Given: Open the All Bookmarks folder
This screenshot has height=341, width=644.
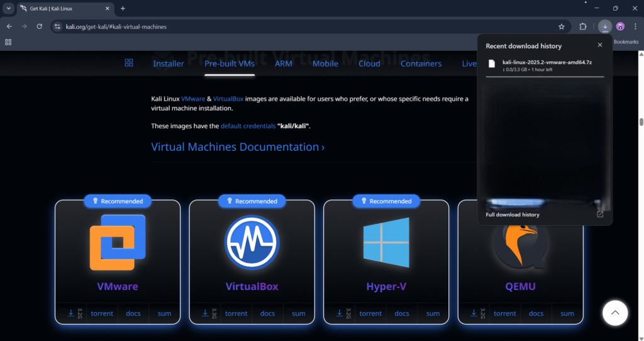Looking at the screenshot, I should (x=626, y=42).
